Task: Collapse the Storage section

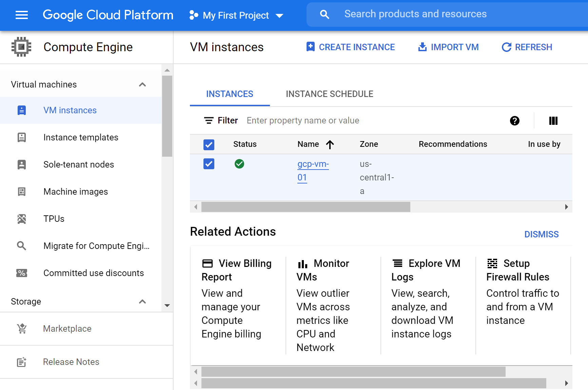Action: point(142,301)
